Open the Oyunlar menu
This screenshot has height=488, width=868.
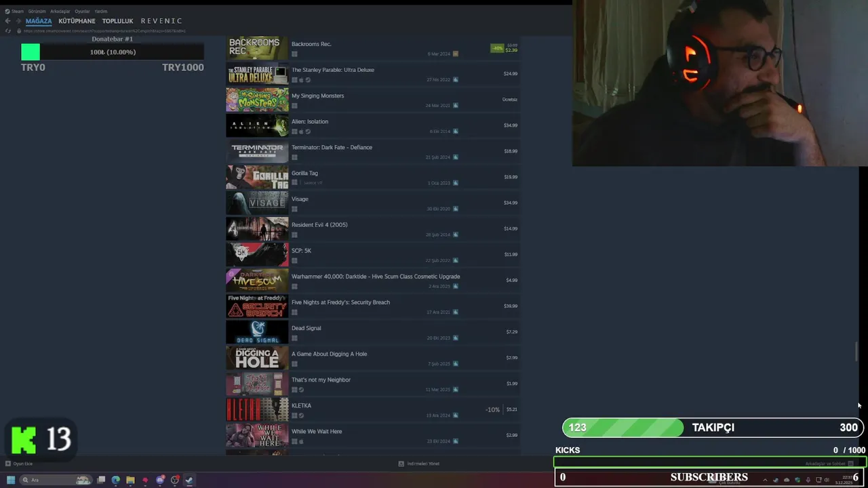click(x=82, y=11)
